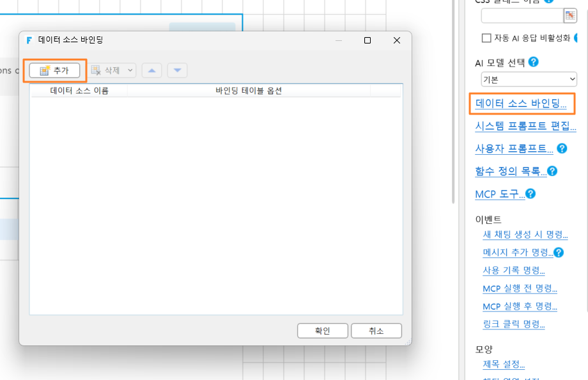This screenshot has height=380, width=588.
Task: Close the 데이터 소스 바인딩 dialog
Action: coord(397,40)
